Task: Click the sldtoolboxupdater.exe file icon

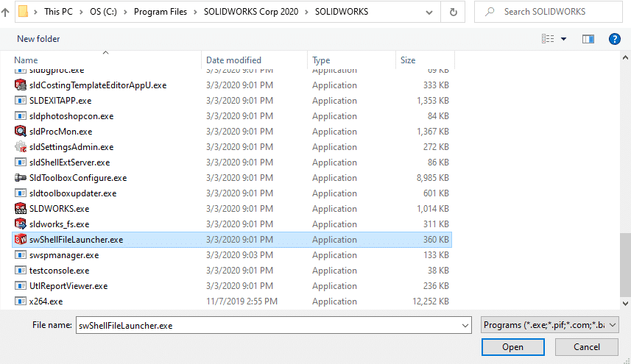Action: point(21,193)
